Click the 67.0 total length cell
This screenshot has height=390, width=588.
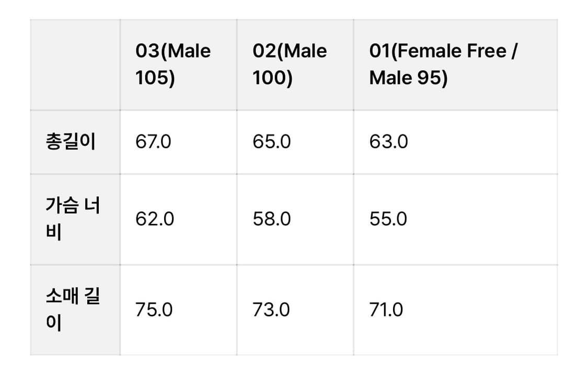click(x=153, y=142)
